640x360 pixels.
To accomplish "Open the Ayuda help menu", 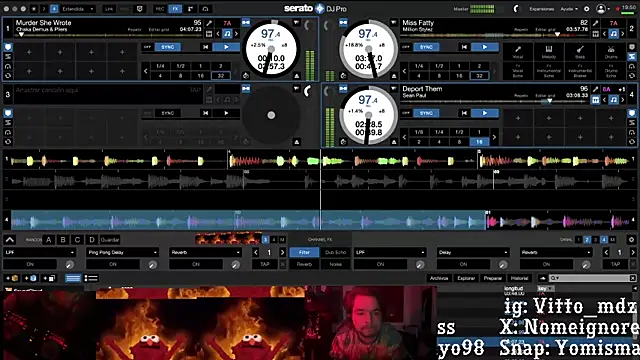I will 569,9.
